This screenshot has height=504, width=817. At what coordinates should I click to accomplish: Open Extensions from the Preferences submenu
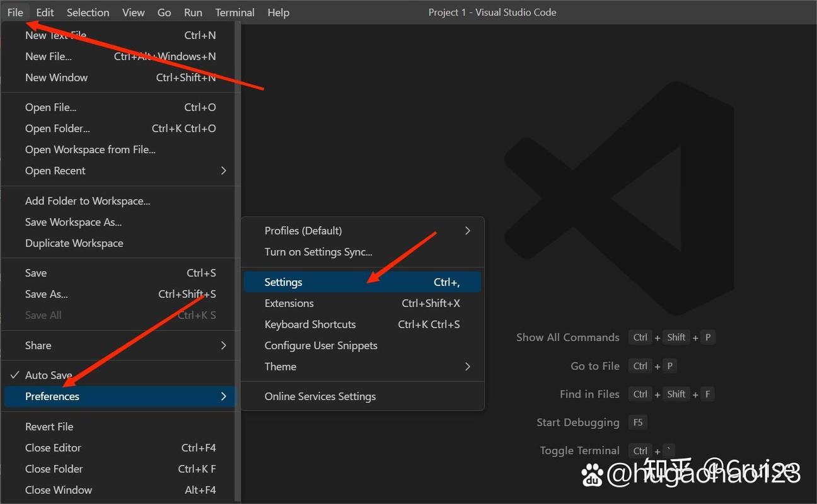click(289, 303)
